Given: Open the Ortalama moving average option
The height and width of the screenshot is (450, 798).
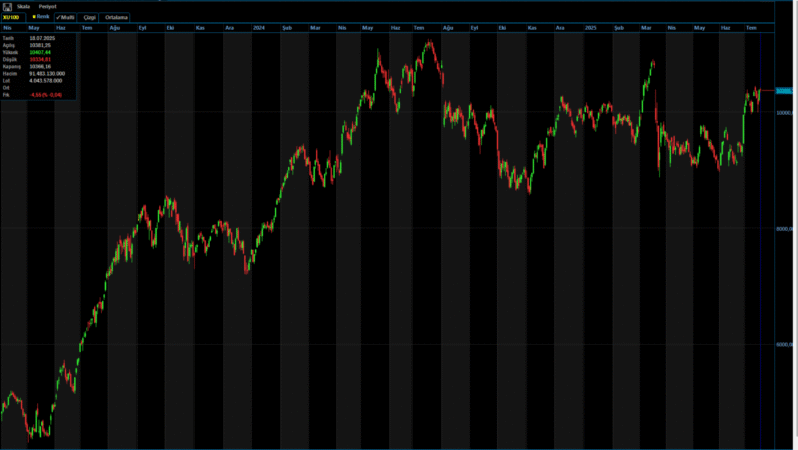Looking at the screenshot, I should tap(116, 17).
